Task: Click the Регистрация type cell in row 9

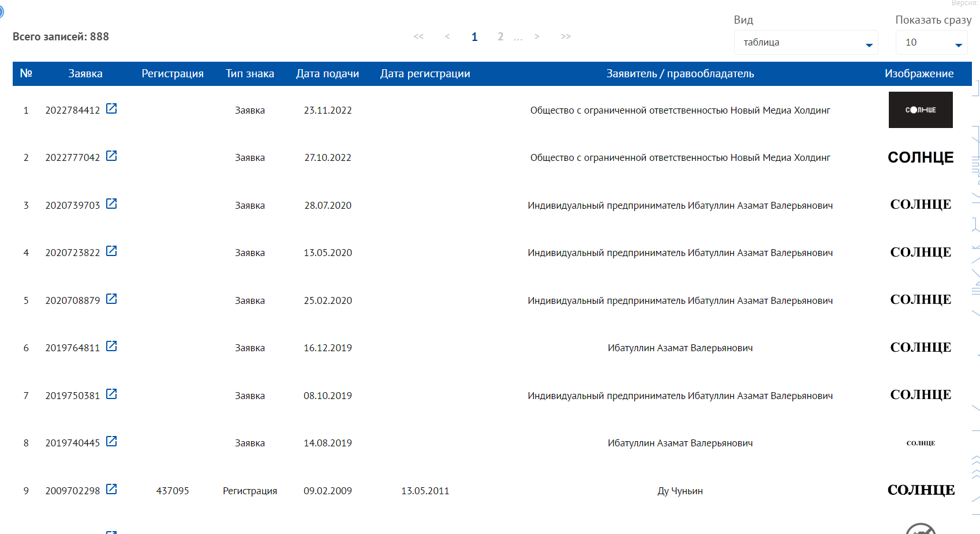Action: [x=250, y=491]
